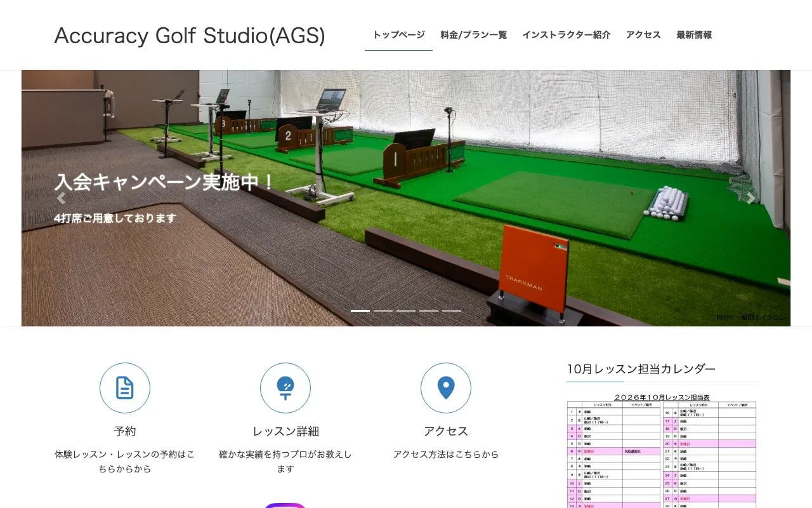Select アクセス in top navigation
Viewport: 812px width, 508px height.
(x=643, y=35)
